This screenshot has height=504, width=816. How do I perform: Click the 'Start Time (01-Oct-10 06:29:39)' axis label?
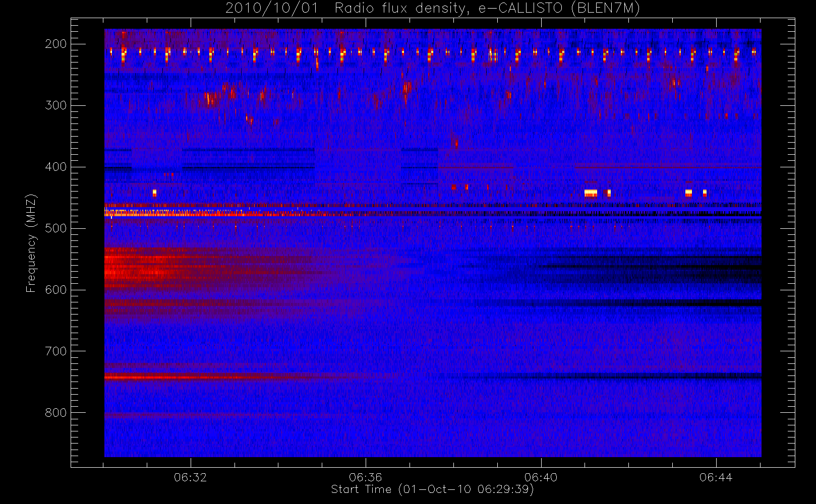click(x=432, y=489)
